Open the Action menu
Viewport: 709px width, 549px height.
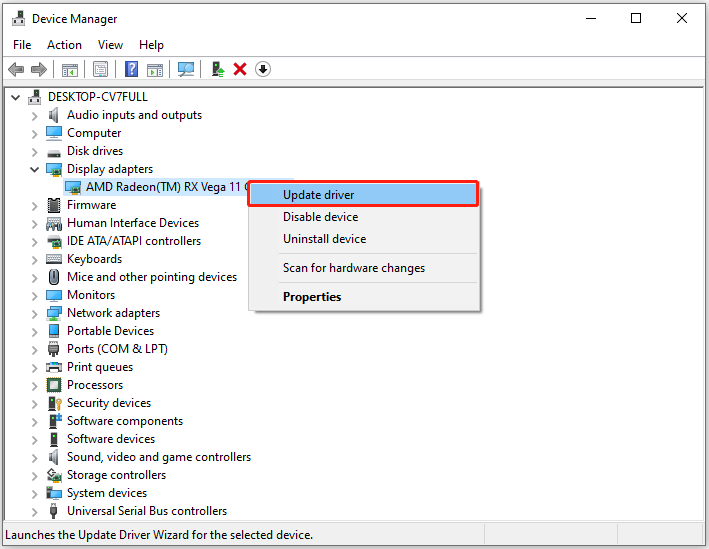[x=64, y=45]
